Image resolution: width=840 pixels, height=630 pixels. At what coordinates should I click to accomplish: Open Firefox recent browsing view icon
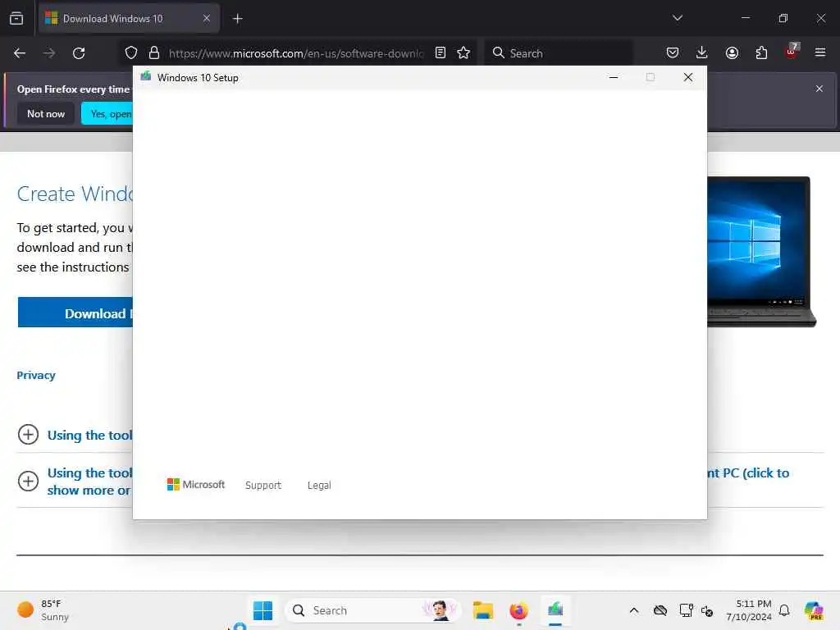click(x=16, y=19)
